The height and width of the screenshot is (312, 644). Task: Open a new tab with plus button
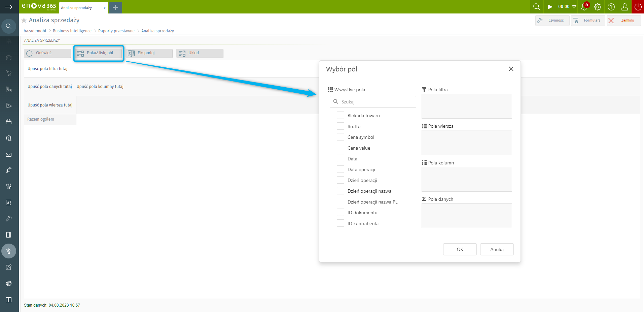(115, 7)
